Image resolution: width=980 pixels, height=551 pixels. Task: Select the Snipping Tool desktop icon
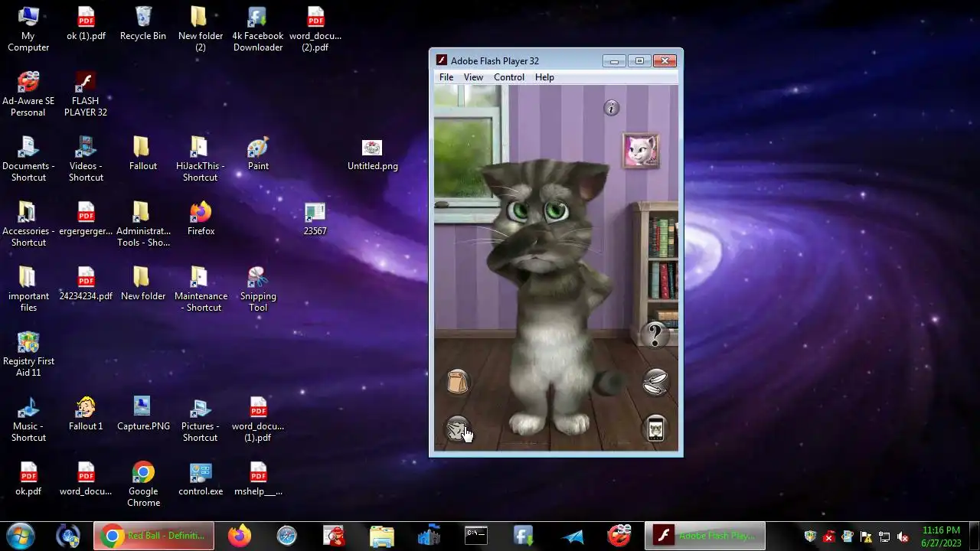pos(258,289)
